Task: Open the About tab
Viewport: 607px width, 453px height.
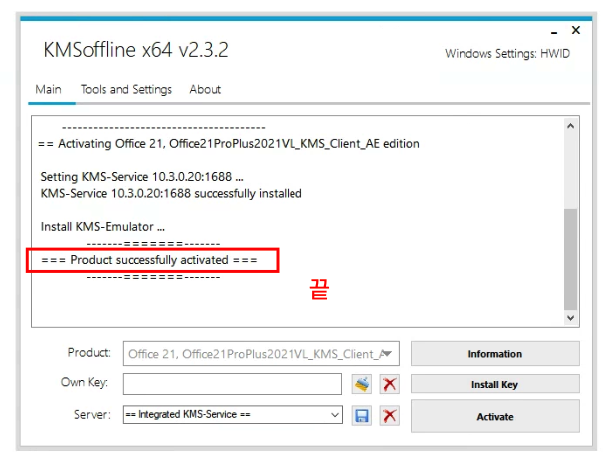Action: click(x=205, y=89)
